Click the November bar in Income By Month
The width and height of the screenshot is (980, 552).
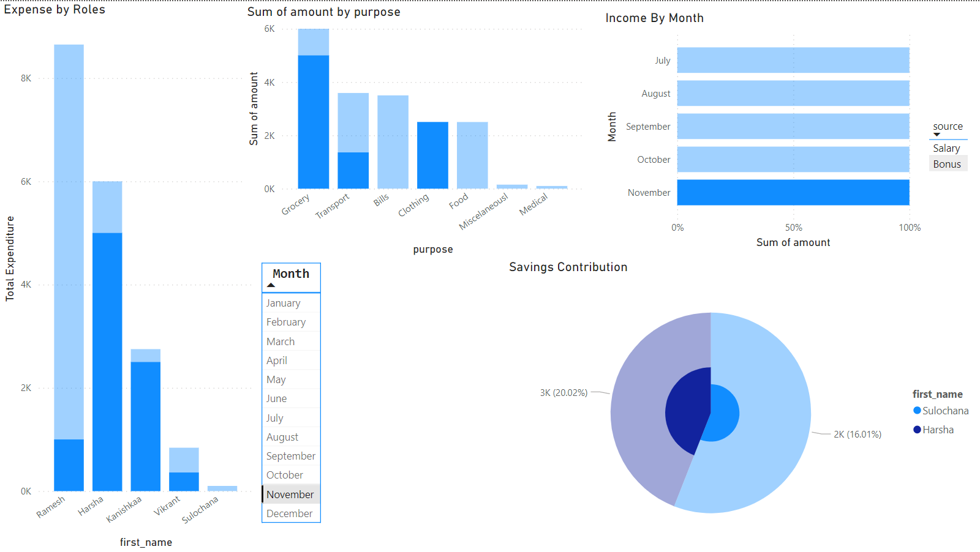pyautogui.click(x=793, y=192)
